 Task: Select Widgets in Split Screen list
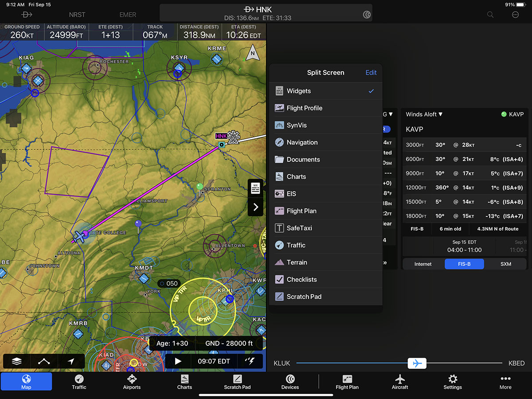coord(325,91)
